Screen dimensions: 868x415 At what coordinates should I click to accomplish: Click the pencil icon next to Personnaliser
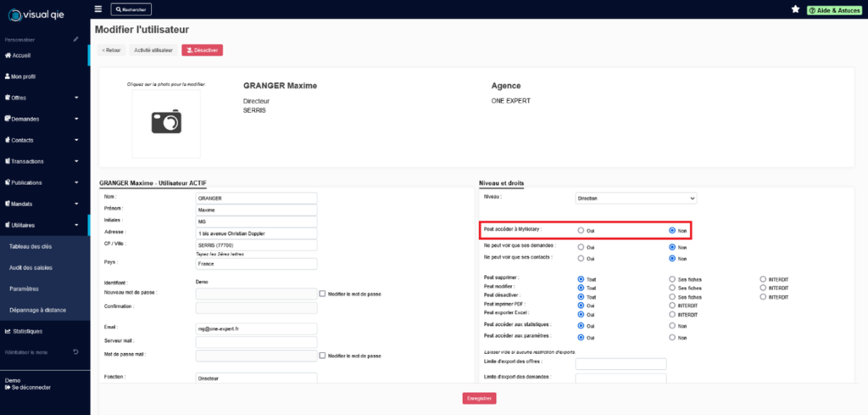tap(75, 39)
